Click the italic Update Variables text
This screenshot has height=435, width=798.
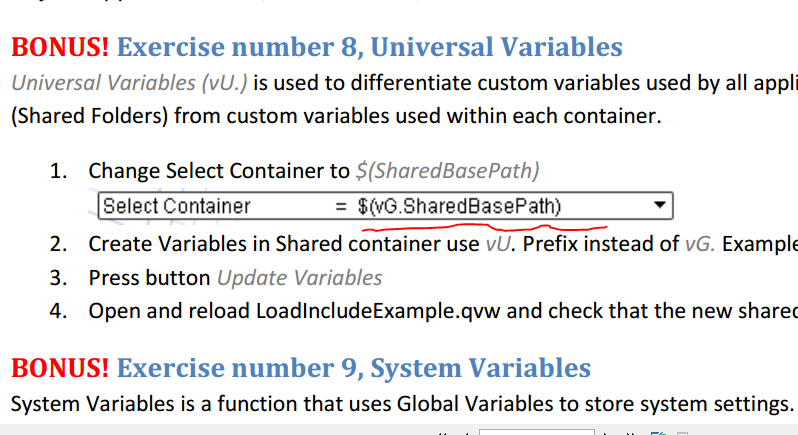click(300, 278)
